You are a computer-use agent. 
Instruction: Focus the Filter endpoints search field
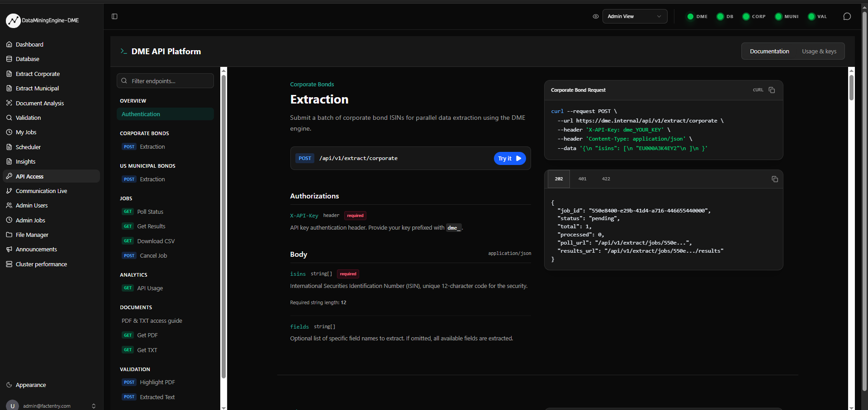point(165,81)
